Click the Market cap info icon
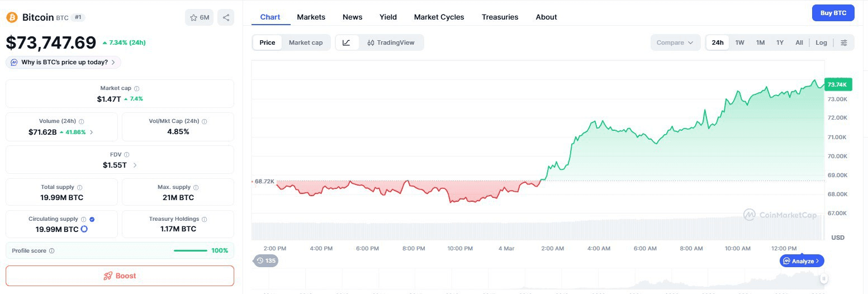Viewport: 868px width, 294px height. 137,88
